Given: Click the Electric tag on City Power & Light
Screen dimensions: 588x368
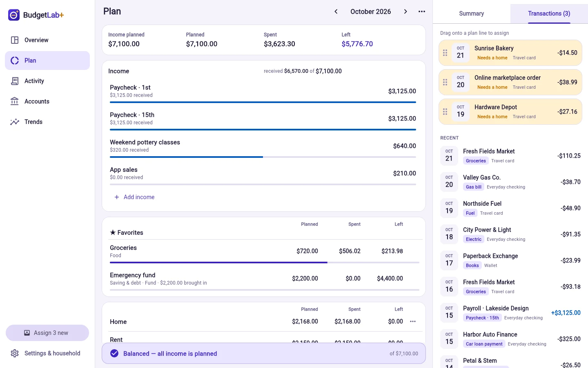Looking at the screenshot, I should (x=474, y=239).
